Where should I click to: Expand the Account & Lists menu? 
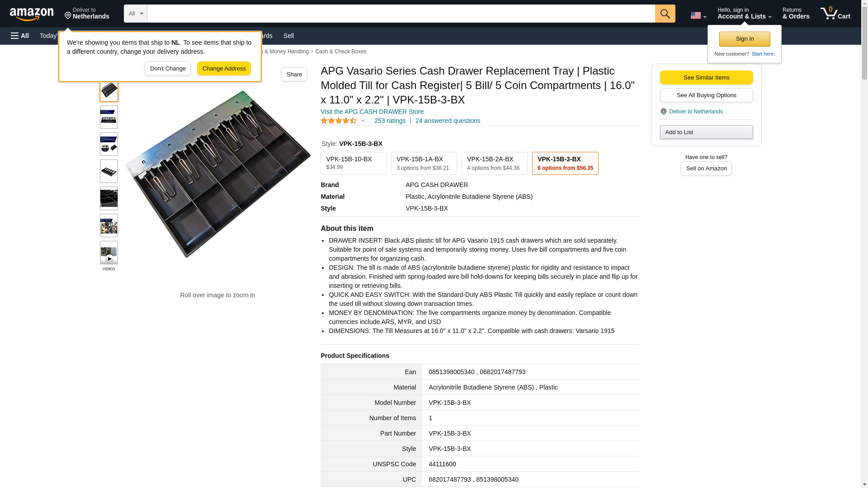744,14
